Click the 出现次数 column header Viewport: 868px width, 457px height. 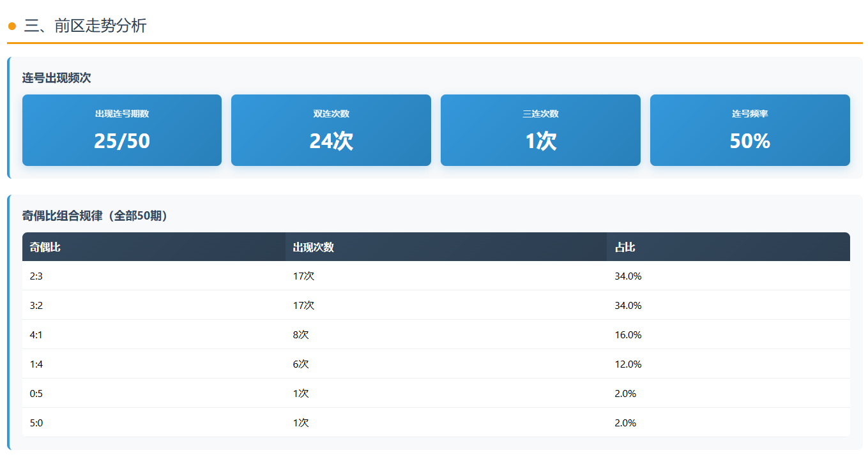[314, 247]
